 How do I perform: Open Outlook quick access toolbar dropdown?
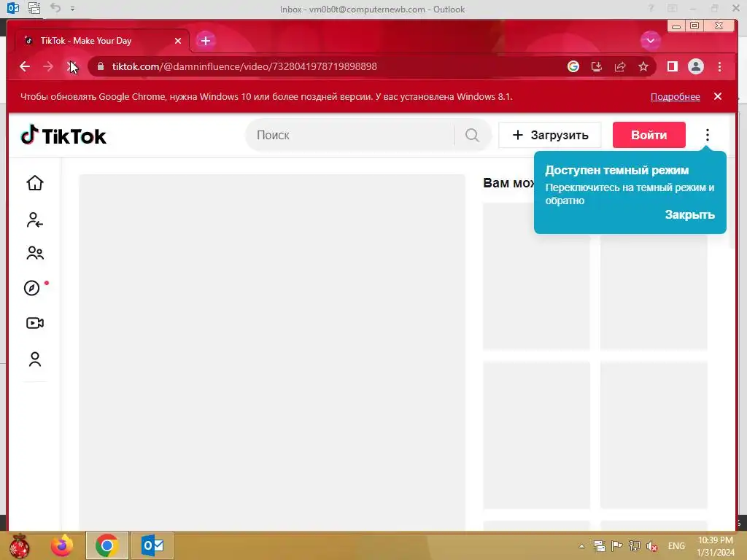tap(72, 9)
